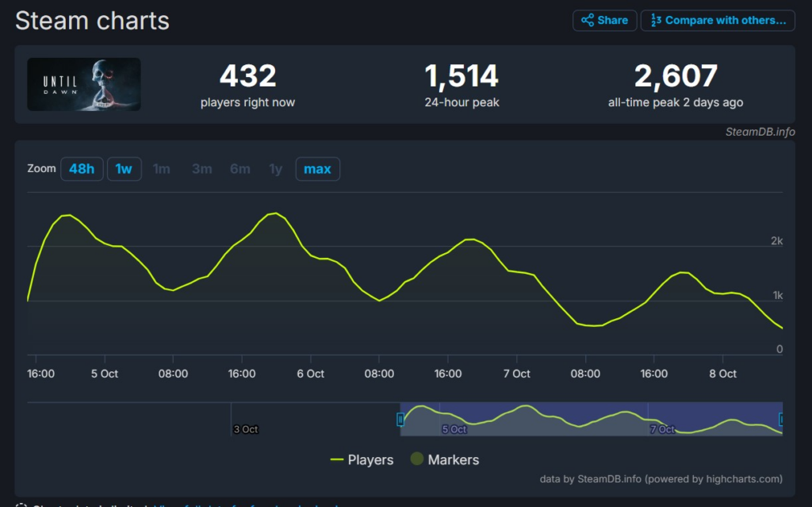The image size is (812, 507).
Task: Click the highlighted navigator selection area
Action: pyautogui.click(x=591, y=419)
